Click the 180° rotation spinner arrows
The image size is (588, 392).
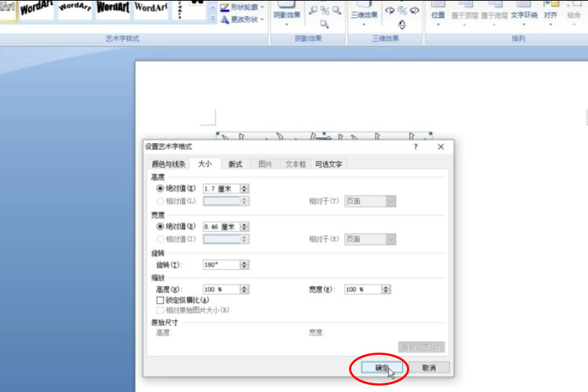click(x=245, y=265)
